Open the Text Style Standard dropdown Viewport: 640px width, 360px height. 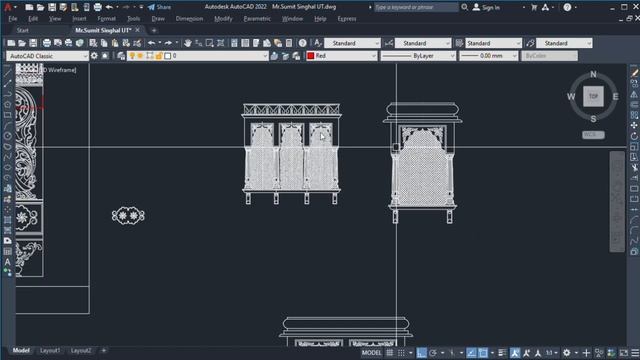tap(352, 43)
